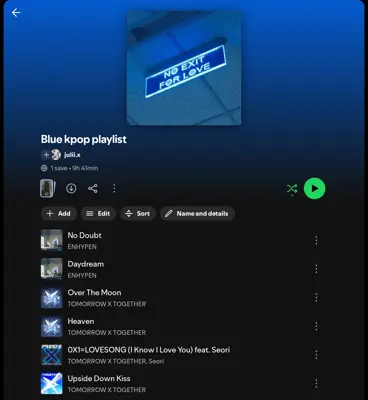Download the playlist with the arrow icon

click(x=71, y=188)
